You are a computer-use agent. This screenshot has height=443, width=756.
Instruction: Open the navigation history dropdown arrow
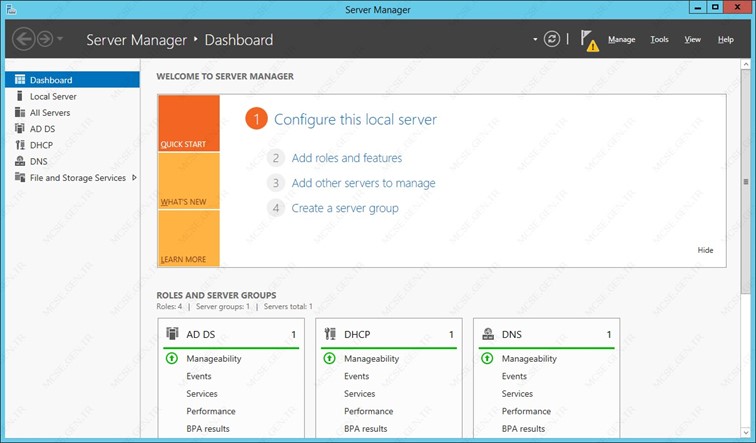click(x=60, y=39)
